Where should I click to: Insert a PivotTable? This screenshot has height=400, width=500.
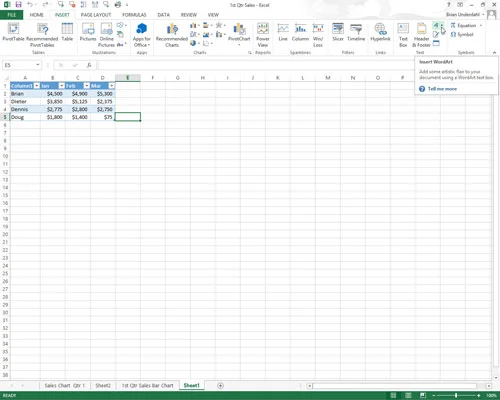13,32
